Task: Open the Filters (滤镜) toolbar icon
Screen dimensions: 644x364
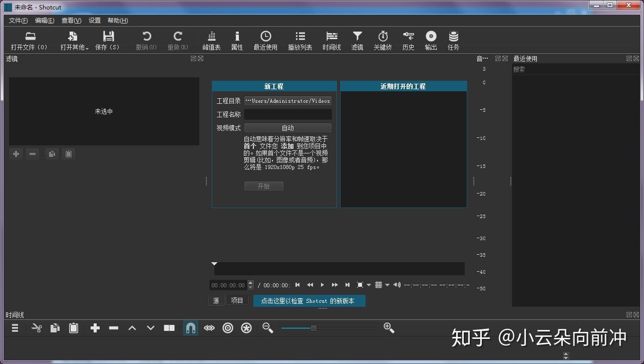Action: (x=357, y=36)
